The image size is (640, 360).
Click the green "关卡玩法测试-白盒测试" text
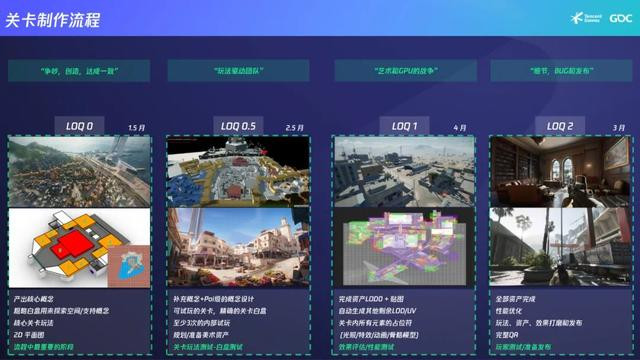[208, 347]
